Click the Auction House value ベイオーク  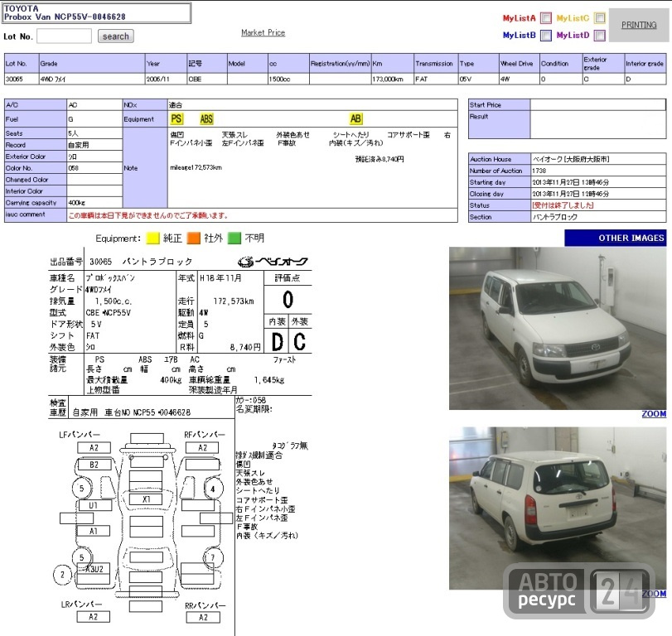point(571,159)
